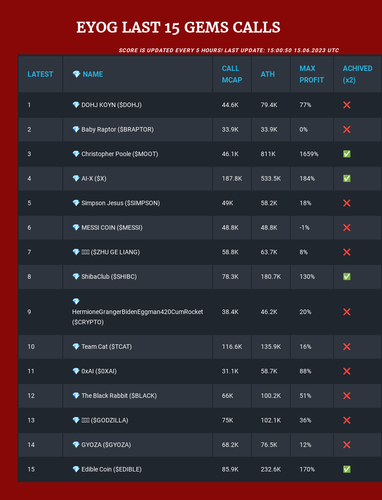Viewport: 382px width, 500px height.
Task: Click the 38.4K call mcap value
Action: (230, 312)
